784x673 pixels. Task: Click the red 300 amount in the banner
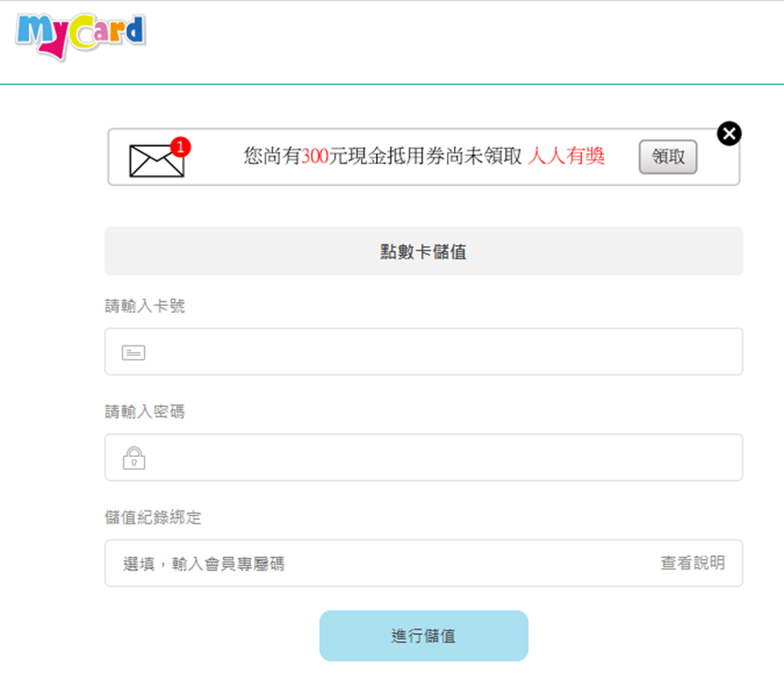point(315,156)
